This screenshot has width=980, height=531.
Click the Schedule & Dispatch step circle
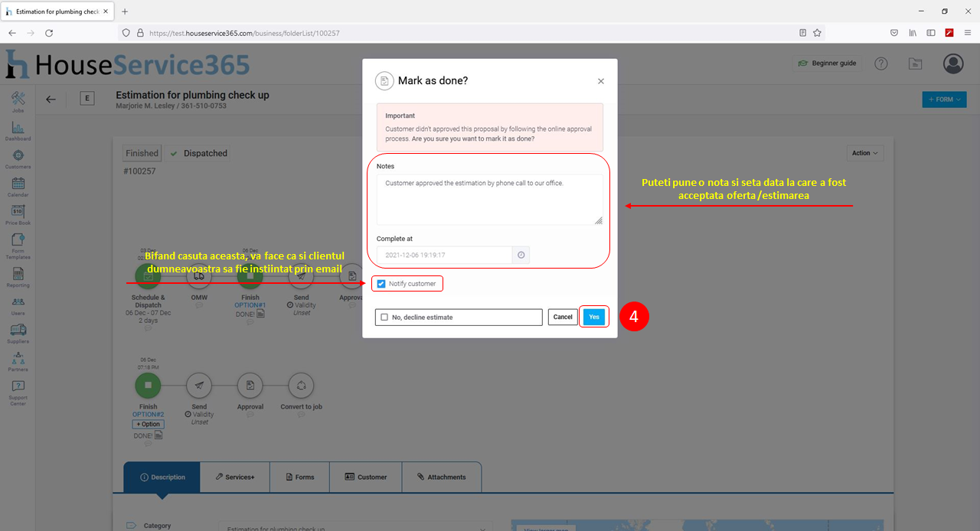click(x=148, y=275)
